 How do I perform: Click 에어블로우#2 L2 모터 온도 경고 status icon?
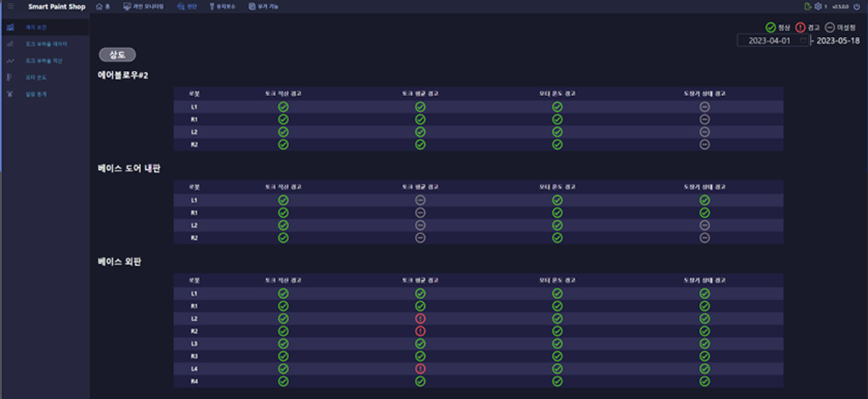[557, 132]
